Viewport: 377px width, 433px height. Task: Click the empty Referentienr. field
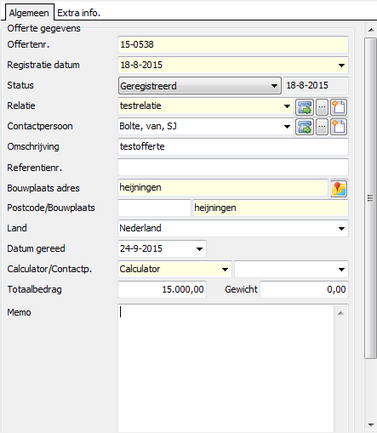pos(233,167)
